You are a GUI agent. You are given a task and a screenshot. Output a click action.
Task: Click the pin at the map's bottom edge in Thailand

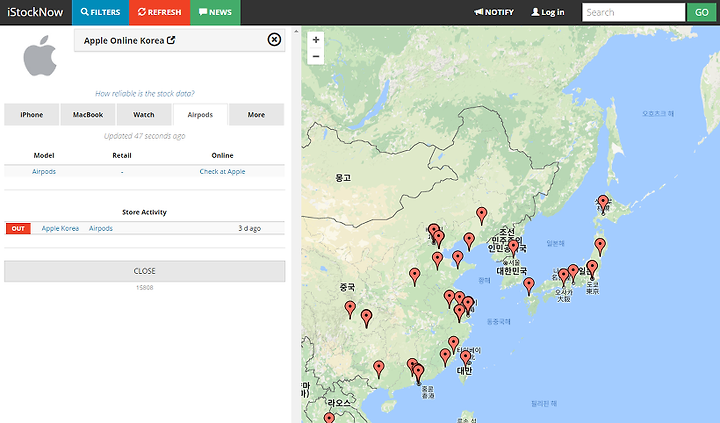329,418
